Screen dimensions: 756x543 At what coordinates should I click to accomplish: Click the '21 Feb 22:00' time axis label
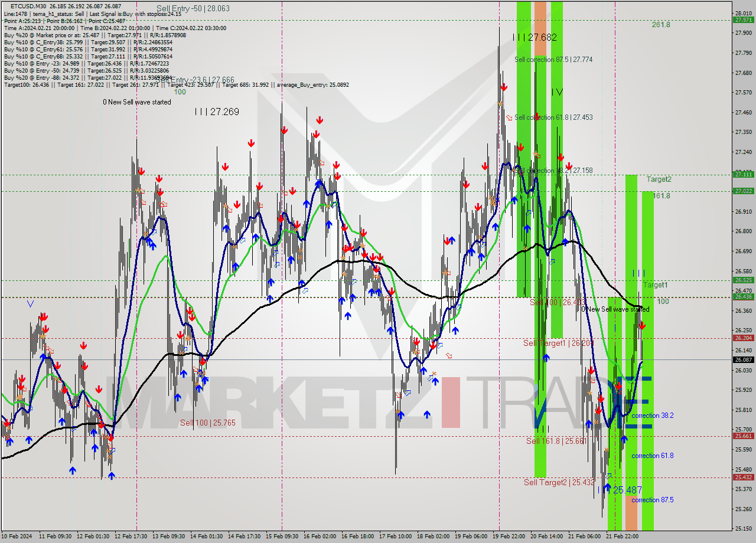click(x=621, y=537)
